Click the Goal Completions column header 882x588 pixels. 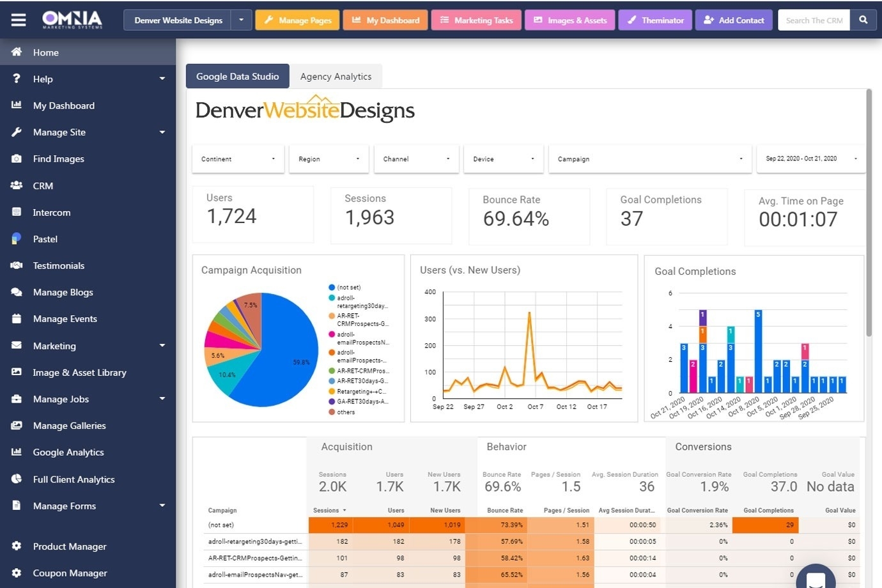click(768, 510)
